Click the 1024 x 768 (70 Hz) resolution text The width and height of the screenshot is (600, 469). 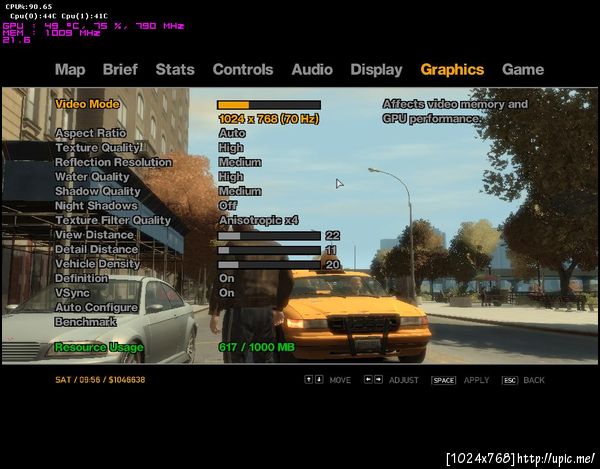pyautogui.click(x=269, y=119)
